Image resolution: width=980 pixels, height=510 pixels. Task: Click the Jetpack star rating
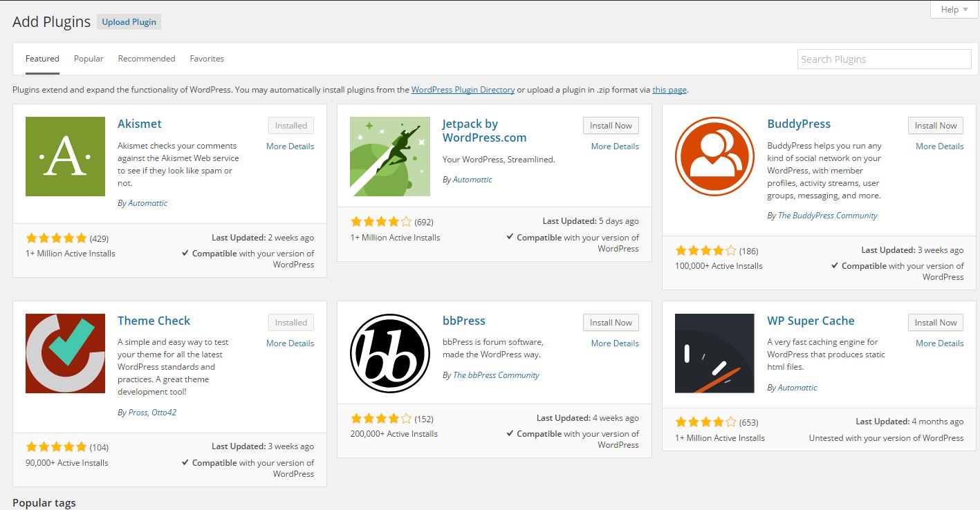click(x=381, y=222)
